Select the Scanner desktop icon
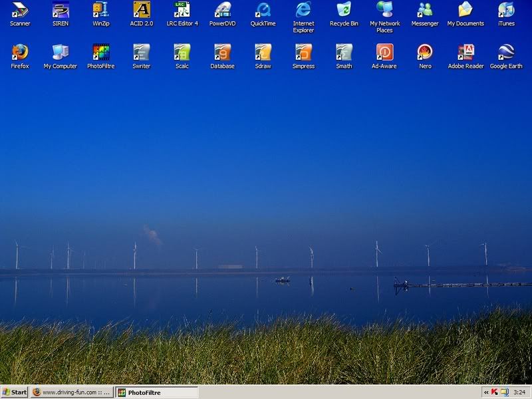The height and width of the screenshot is (399, 532). click(20, 10)
